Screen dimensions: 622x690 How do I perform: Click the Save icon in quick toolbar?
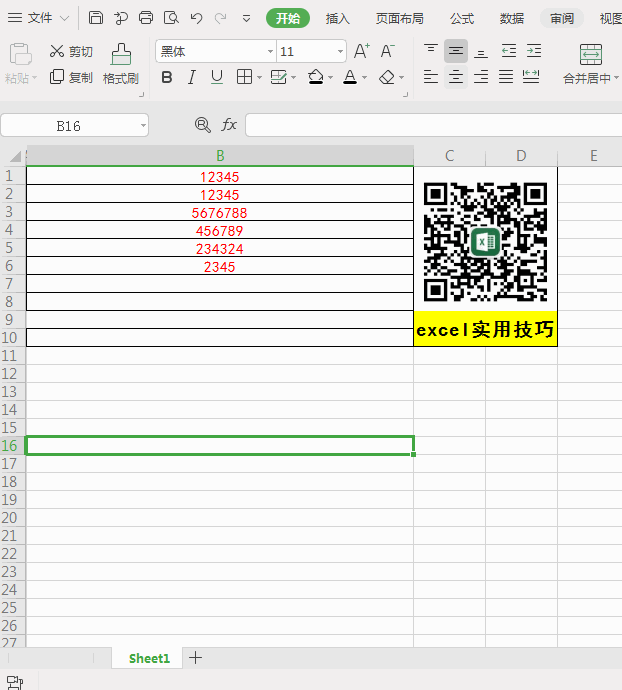click(x=96, y=18)
